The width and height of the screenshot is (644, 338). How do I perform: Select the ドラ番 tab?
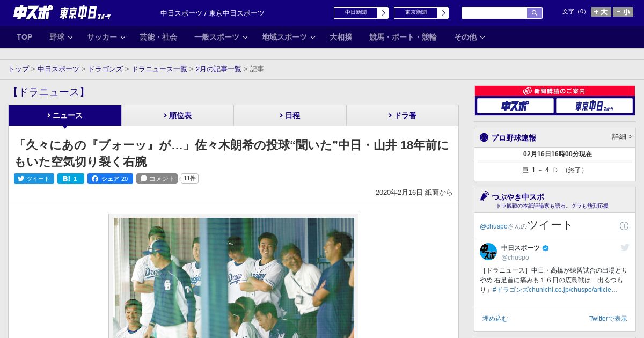click(402, 115)
